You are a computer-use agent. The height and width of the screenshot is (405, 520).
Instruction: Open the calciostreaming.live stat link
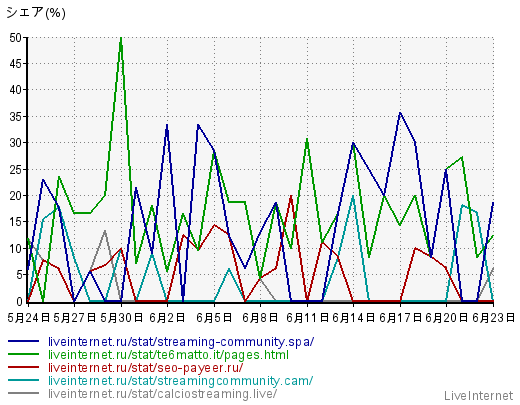(x=163, y=394)
